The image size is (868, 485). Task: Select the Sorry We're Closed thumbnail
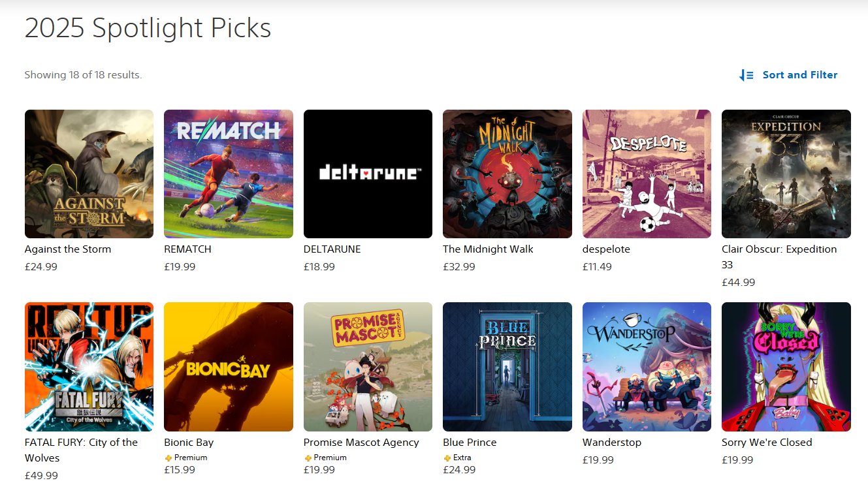pos(786,366)
